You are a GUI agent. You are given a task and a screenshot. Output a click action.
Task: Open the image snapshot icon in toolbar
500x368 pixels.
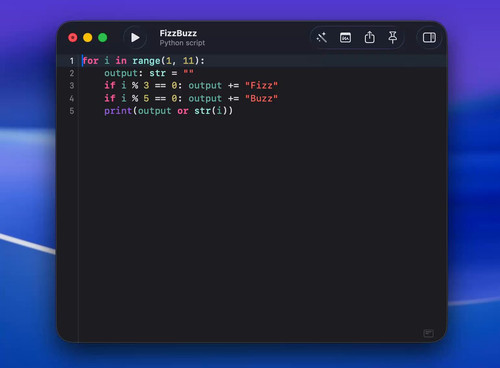click(x=345, y=38)
